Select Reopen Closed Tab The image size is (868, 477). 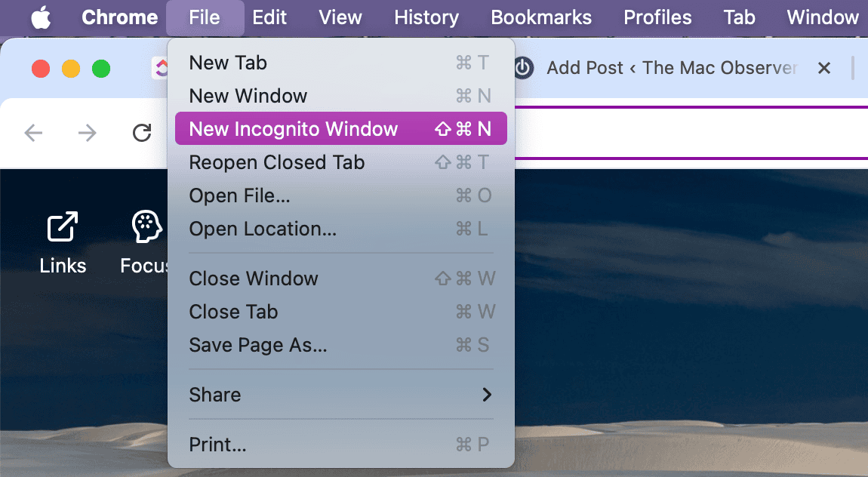point(341,162)
